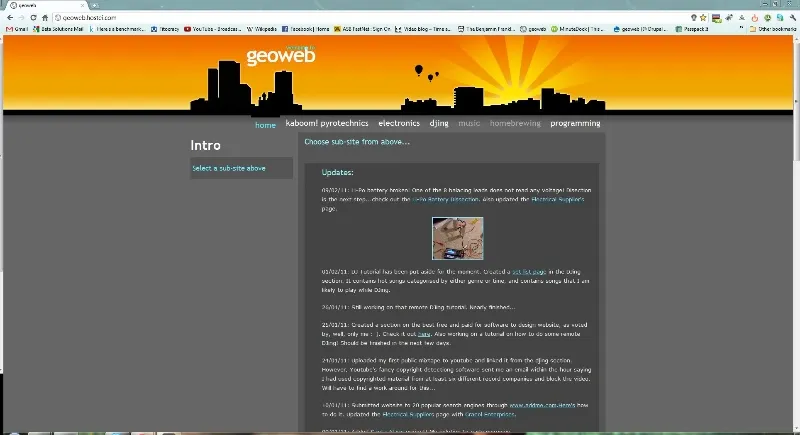Click the browser back arrow

[x=8, y=18]
